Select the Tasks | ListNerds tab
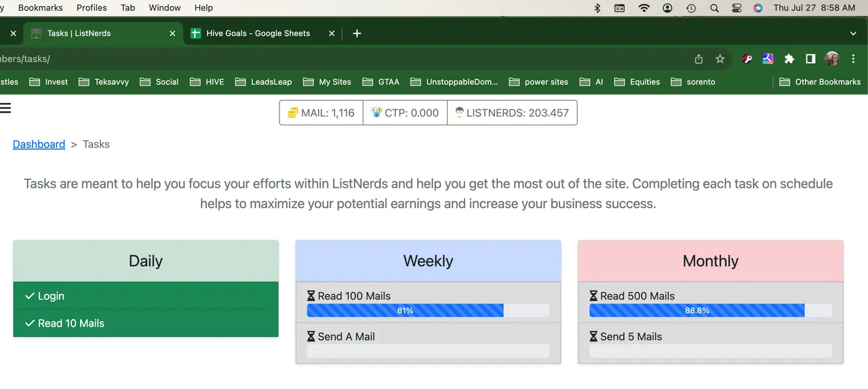This screenshot has width=868, height=389. (103, 33)
